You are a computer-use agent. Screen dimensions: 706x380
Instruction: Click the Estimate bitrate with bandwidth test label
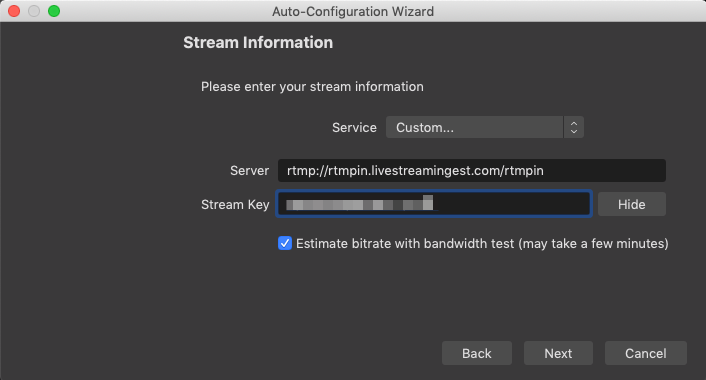[x=482, y=244]
